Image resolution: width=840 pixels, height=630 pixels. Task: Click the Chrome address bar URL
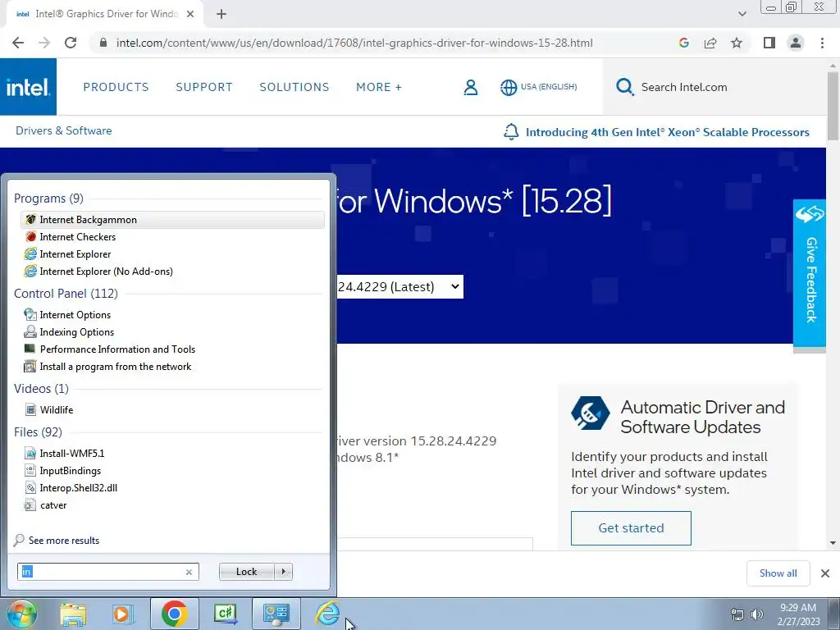pyautogui.click(x=354, y=43)
